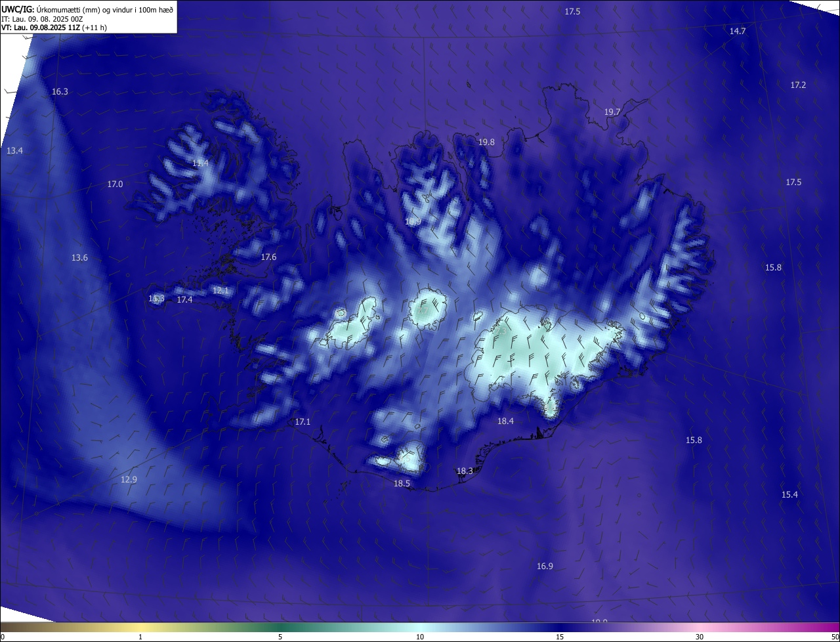Click the 13.4 value label
840x642 pixels.
click(14, 151)
